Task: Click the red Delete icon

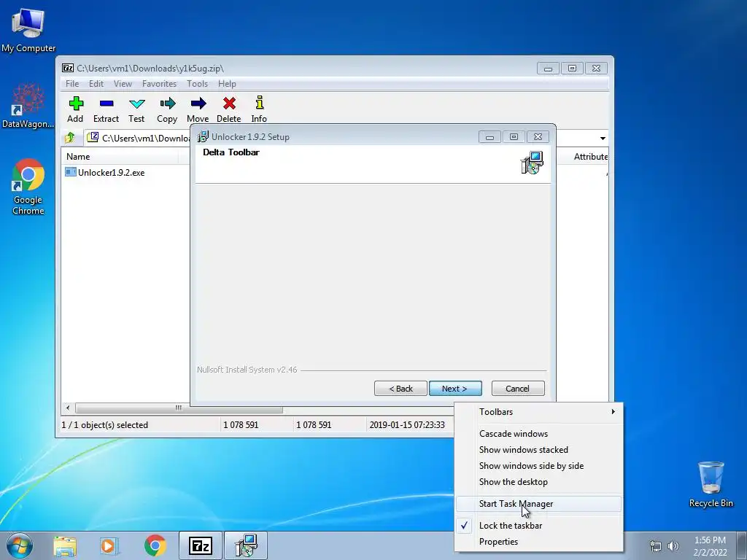Action: [228, 109]
